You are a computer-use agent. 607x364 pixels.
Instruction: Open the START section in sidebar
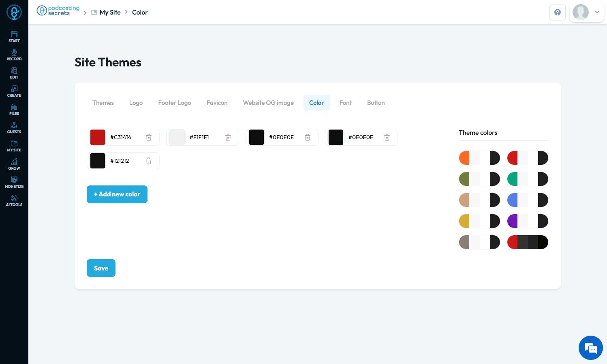(14, 36)
